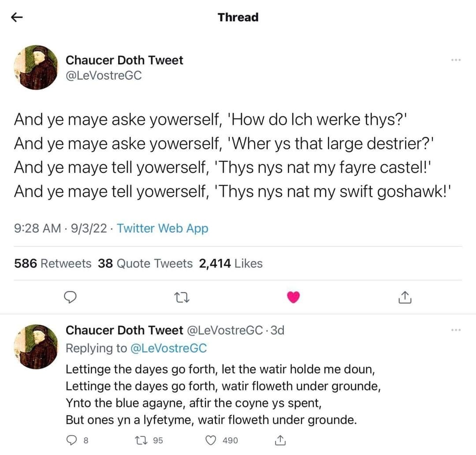Go back using the arrow icon

(17, 18)
